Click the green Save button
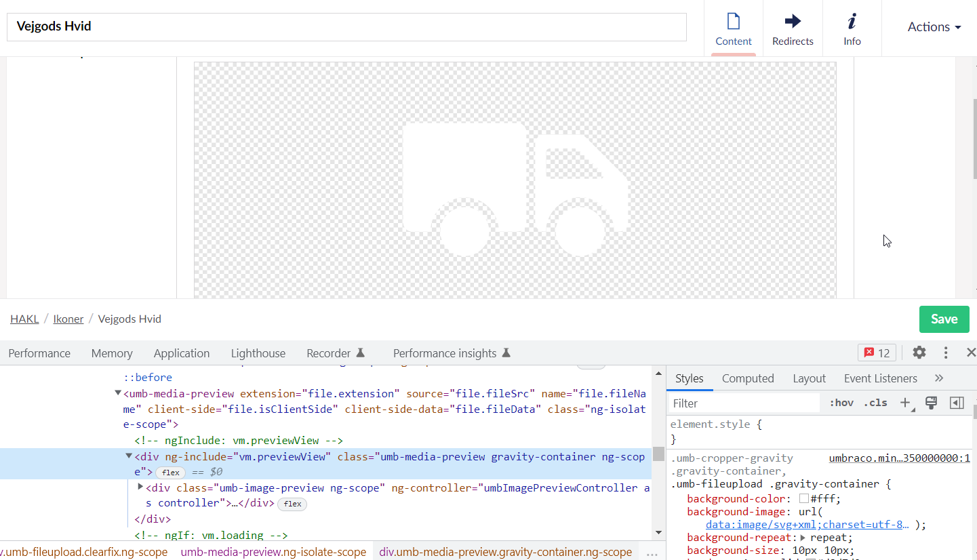Image resolution: width=977 pixels, height=560 pixels. tap(944, 319)
